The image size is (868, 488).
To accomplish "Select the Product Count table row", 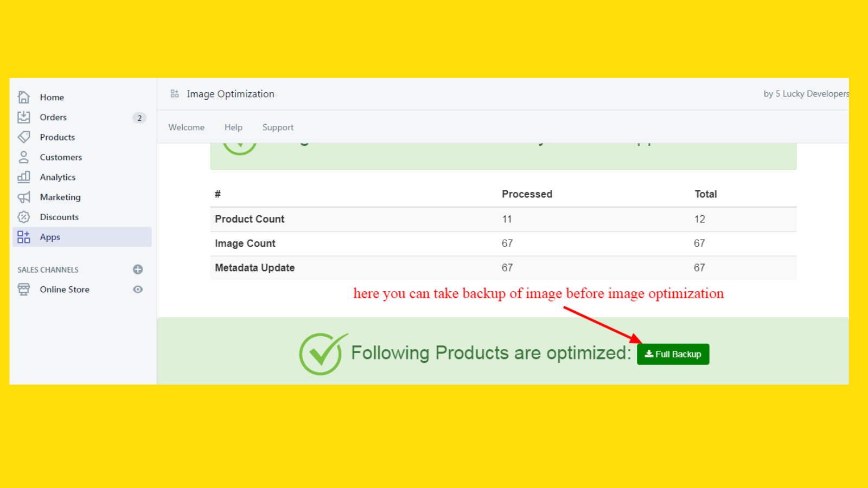I will (250, 219).
